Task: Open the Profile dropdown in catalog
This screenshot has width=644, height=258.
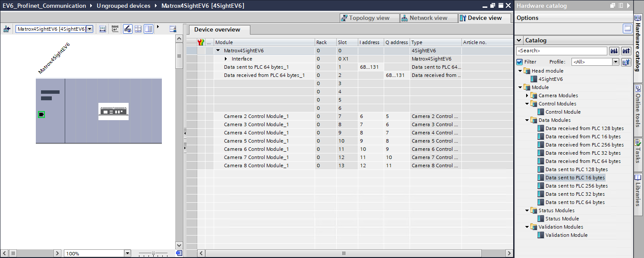Action: point(616,62)
